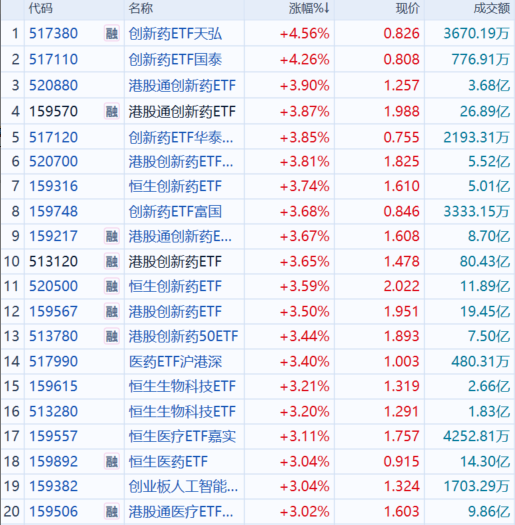
Task: Select code 159382 创业板人工智能 row
Action: pos(258,486)
